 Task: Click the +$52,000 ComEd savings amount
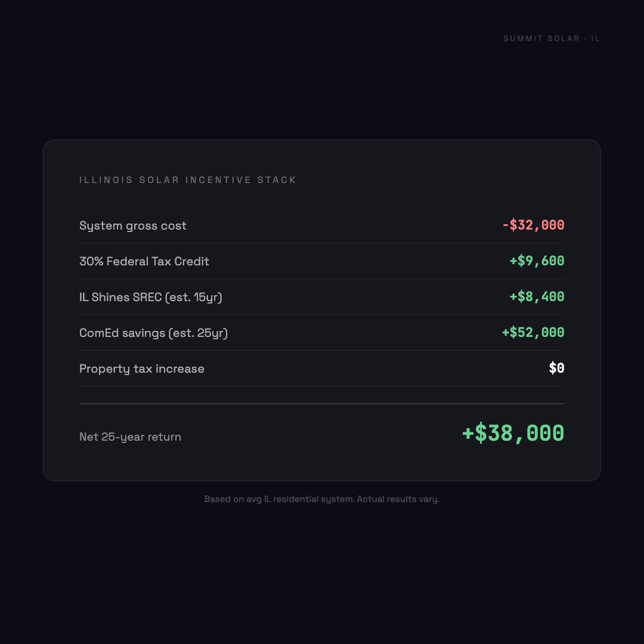pos(533,333)
